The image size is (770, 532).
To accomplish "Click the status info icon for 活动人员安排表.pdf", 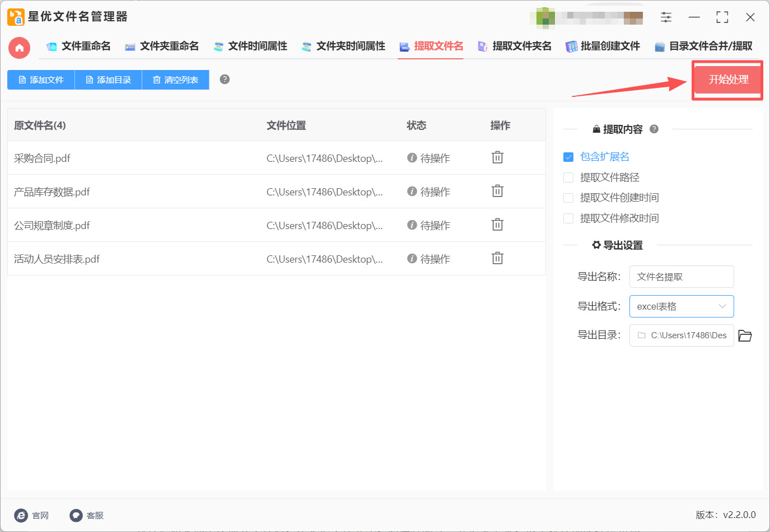I will 412,259.
